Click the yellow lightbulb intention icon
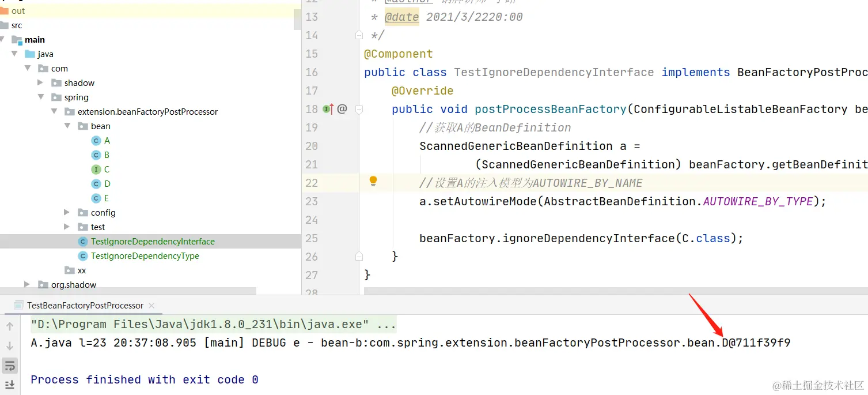Viewport: 868px width, 395px height. click(373, 181)
